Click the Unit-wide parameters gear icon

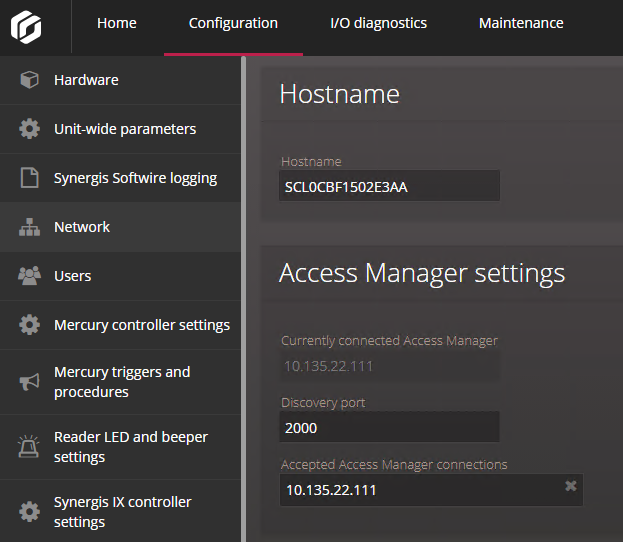(x=29, y=129)
